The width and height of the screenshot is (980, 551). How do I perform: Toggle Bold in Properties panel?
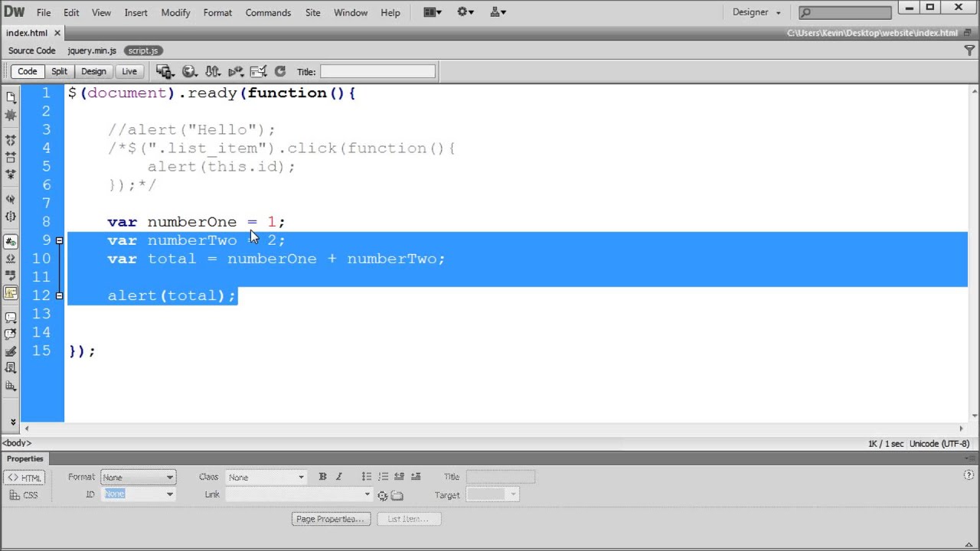[322, 477]
